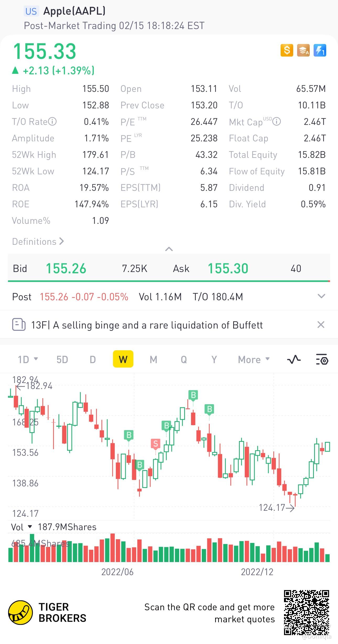This screenshot has height=644, width=338.
Task: Dismiss the 13F news banner
Action: (321, 325)
